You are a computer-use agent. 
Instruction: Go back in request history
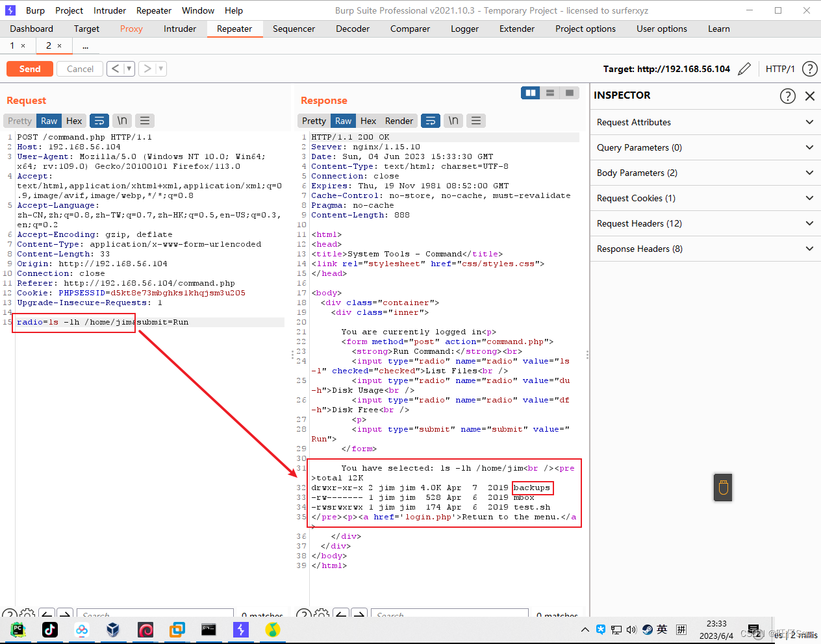click(115, 68)
